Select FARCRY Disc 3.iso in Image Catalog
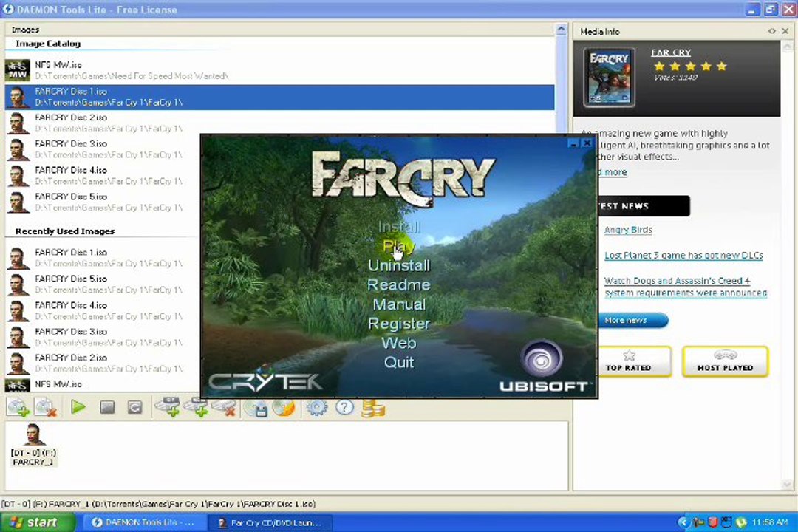 (102, 149)
